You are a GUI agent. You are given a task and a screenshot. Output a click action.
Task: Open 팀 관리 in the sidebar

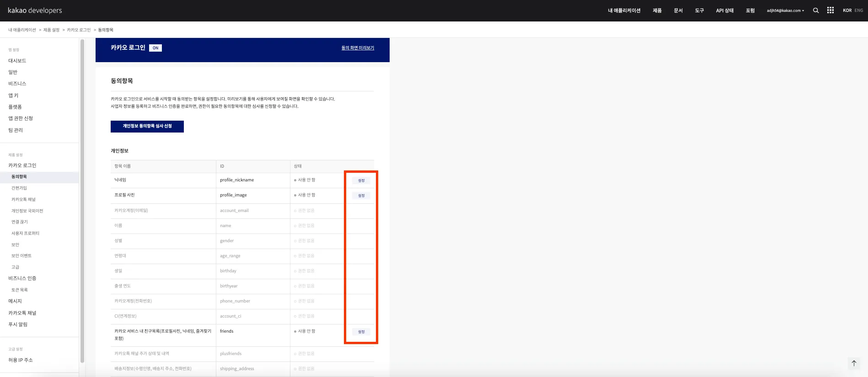16,130
